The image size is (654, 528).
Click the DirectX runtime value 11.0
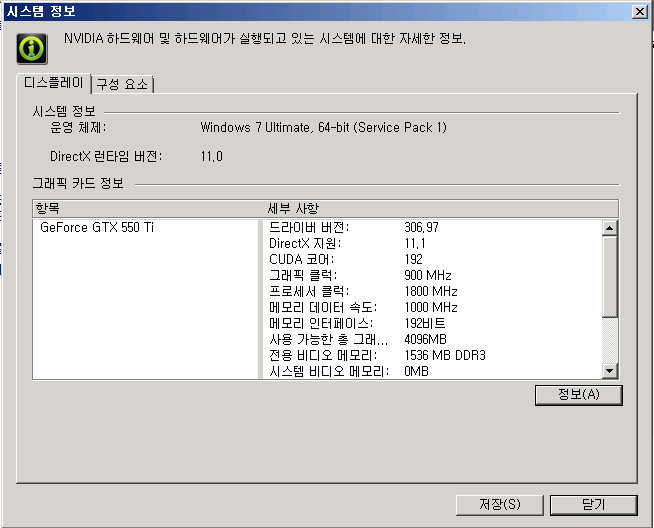pos(211,156)
